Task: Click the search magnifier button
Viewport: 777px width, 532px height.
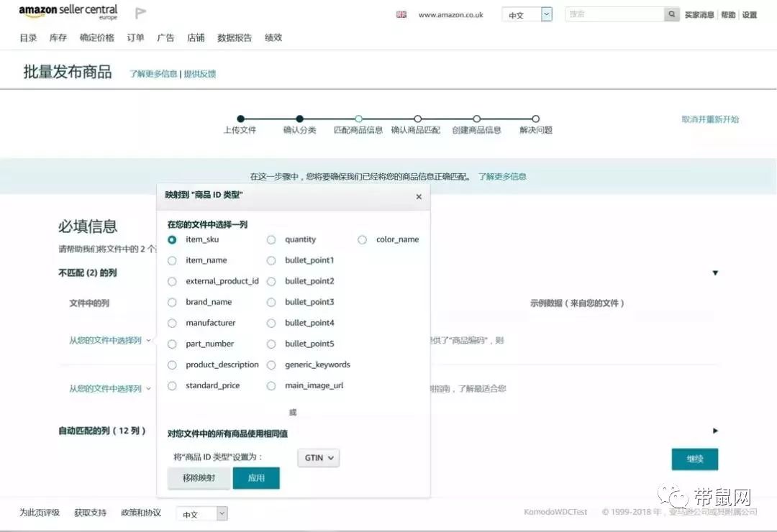Action: (671, 14)
